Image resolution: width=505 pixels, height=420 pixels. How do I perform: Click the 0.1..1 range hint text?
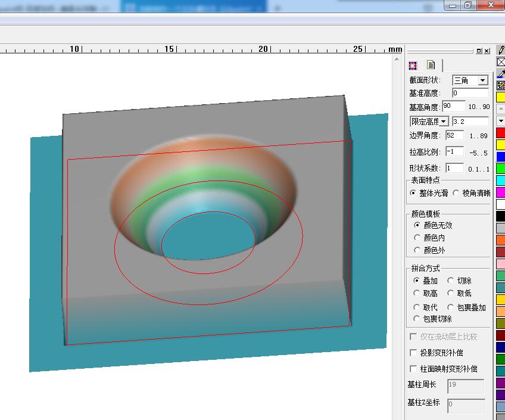[479, 169]
